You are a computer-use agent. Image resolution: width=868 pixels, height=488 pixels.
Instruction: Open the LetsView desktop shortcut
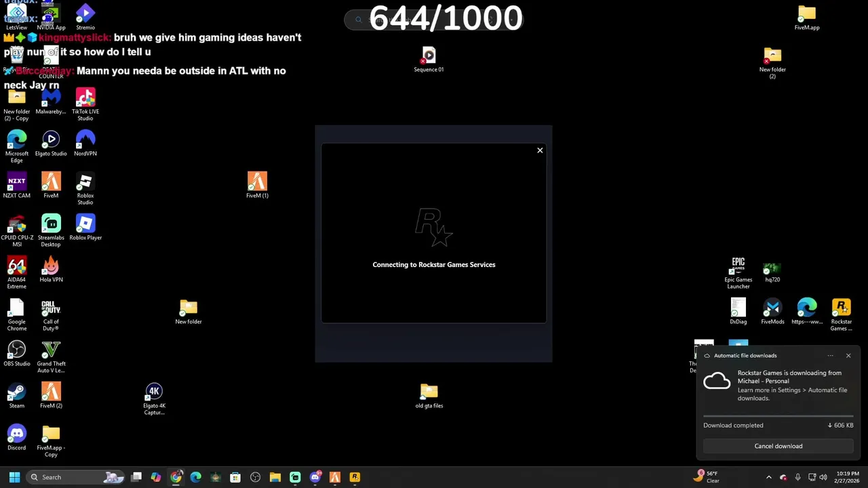tap(16, 18)
